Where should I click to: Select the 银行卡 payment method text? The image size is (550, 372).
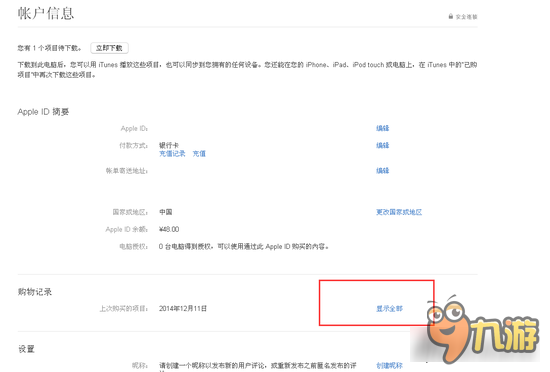click(169, 145)
